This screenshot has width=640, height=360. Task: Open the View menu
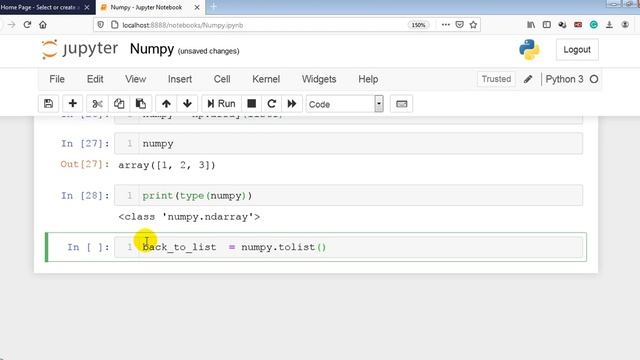point(136,79)
